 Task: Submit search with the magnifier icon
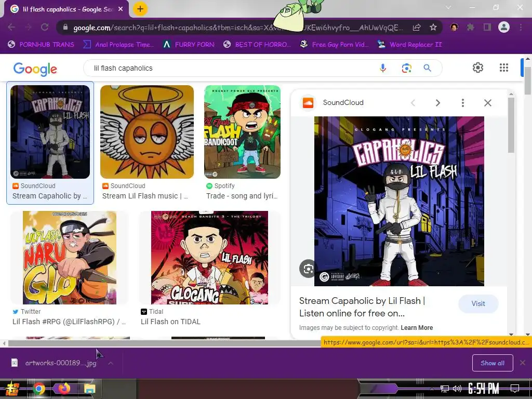pos(428,68)
